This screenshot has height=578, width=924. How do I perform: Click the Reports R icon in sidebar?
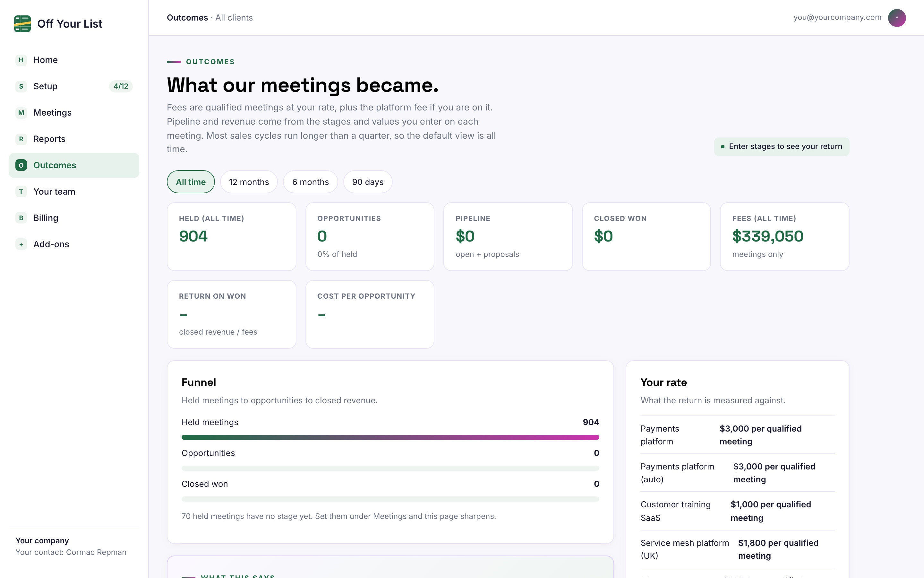[21, 139]
